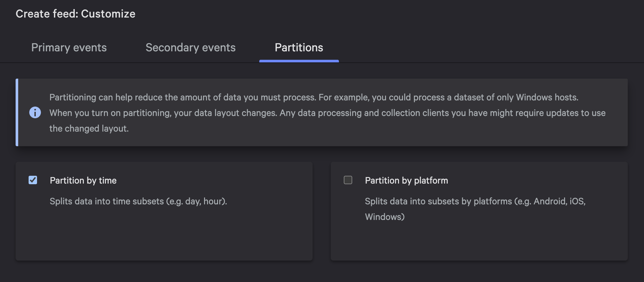Click the empty area of platform partition card
The image size is (644, 282).
479,242
